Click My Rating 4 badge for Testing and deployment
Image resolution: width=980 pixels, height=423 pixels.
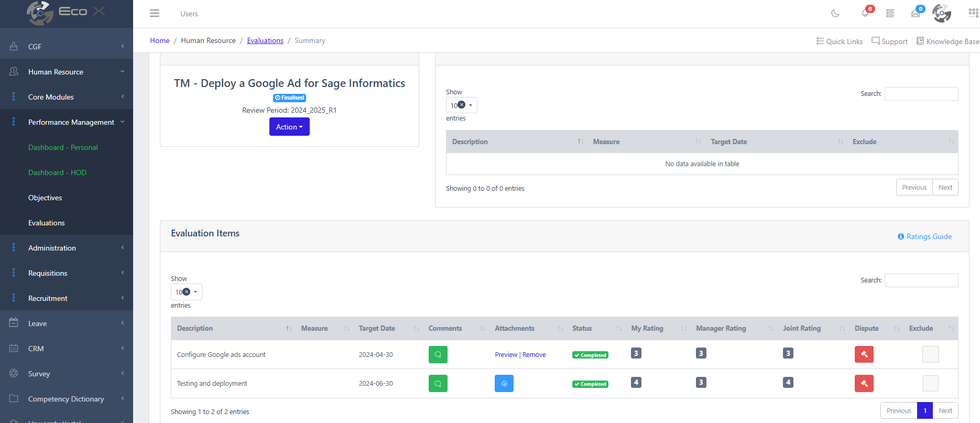636,382
